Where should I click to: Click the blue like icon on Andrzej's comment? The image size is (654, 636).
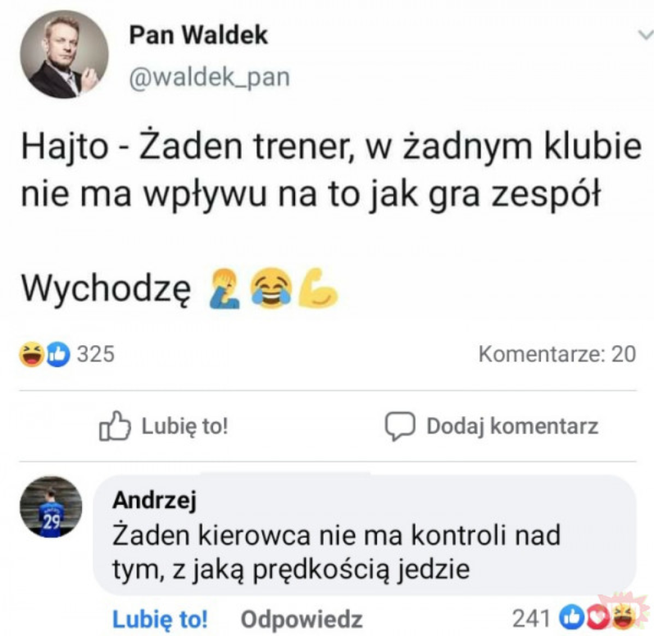tap(571, 617)
